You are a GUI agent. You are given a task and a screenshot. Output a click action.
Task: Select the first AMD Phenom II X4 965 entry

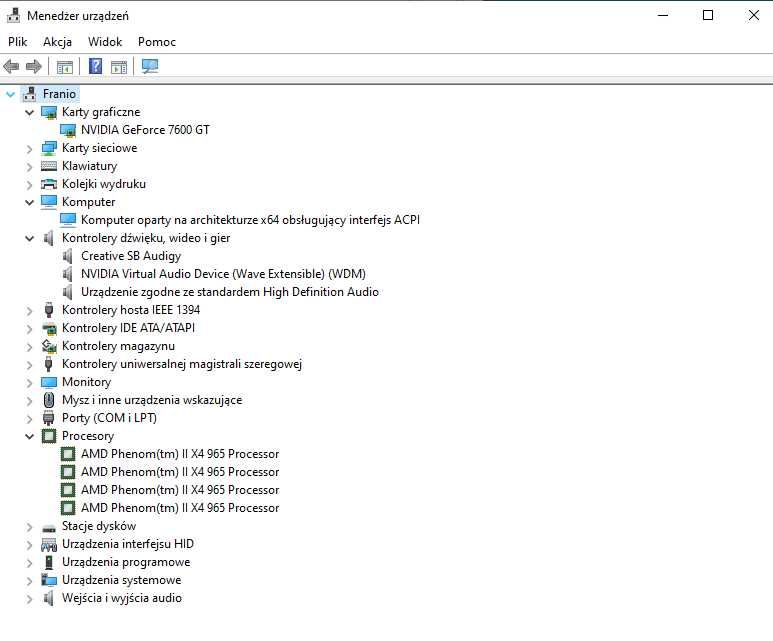point(180,454)
